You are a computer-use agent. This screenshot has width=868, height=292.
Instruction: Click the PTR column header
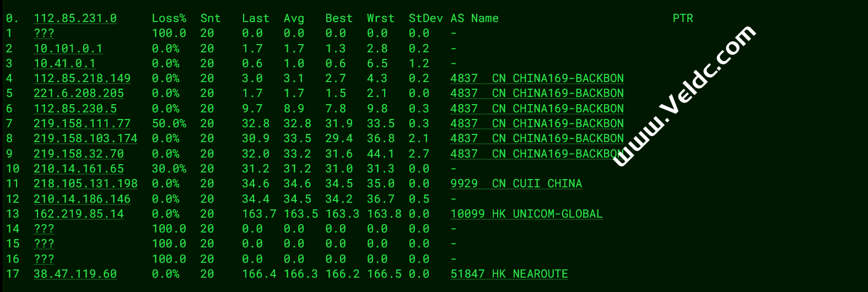(683, 18)
